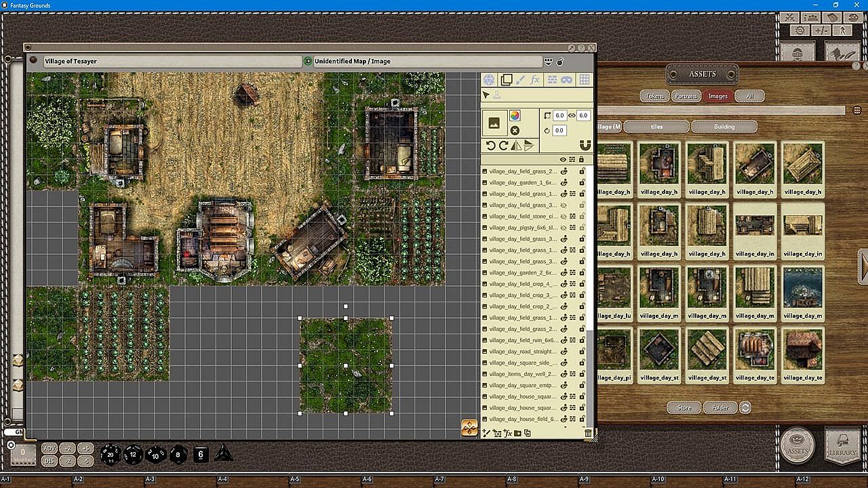Toggle visibility of village_day_pigsty layer
Viewport: 868px width, 488px height.
tap(564, 228)
